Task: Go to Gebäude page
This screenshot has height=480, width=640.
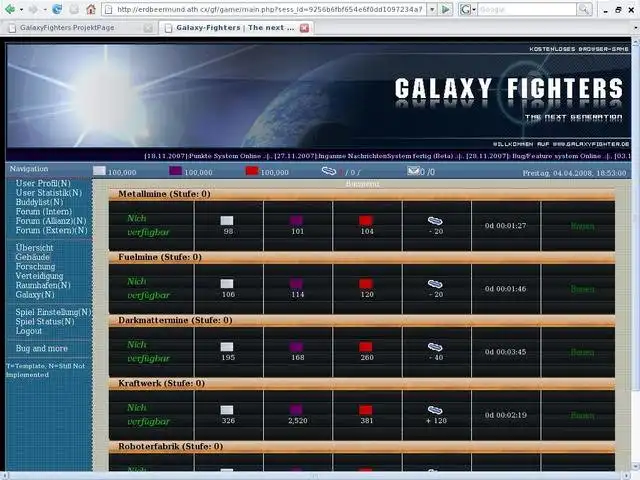Action: pyautogui.click(x=33, y=257)
